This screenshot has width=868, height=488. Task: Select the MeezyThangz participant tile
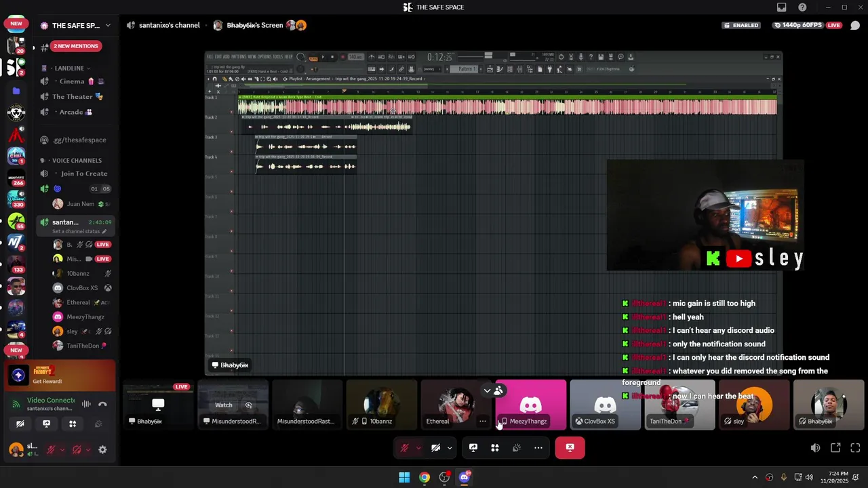tap(531, 405)
